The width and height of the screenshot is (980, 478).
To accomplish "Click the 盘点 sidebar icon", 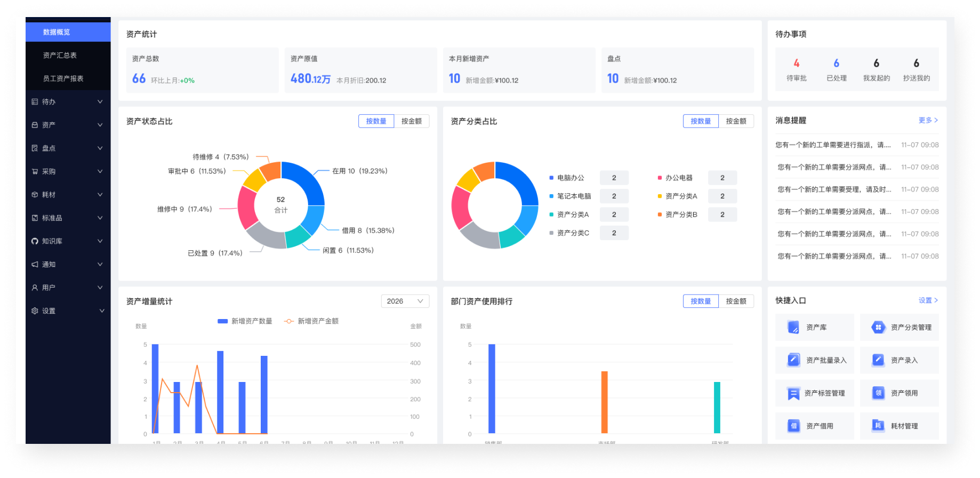I will (x=35, y=148).
